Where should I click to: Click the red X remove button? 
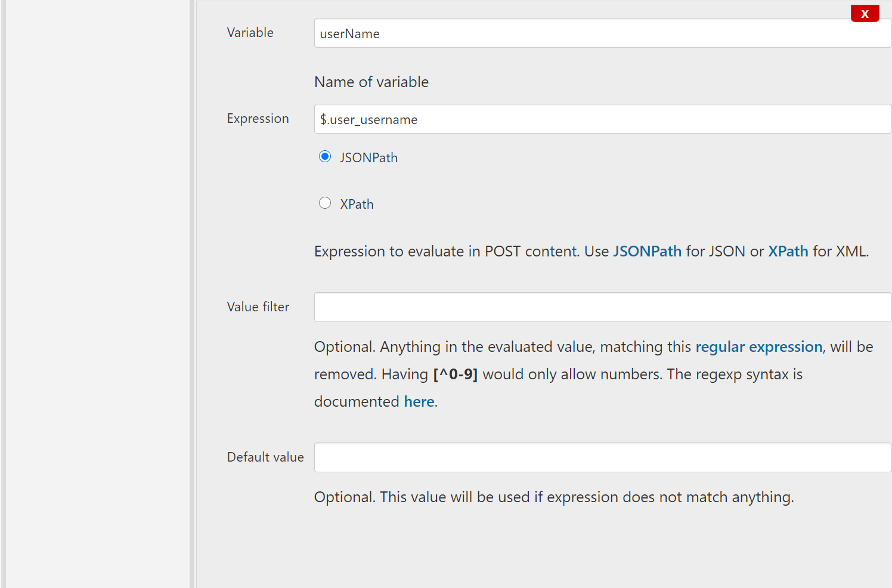[865, 13]
